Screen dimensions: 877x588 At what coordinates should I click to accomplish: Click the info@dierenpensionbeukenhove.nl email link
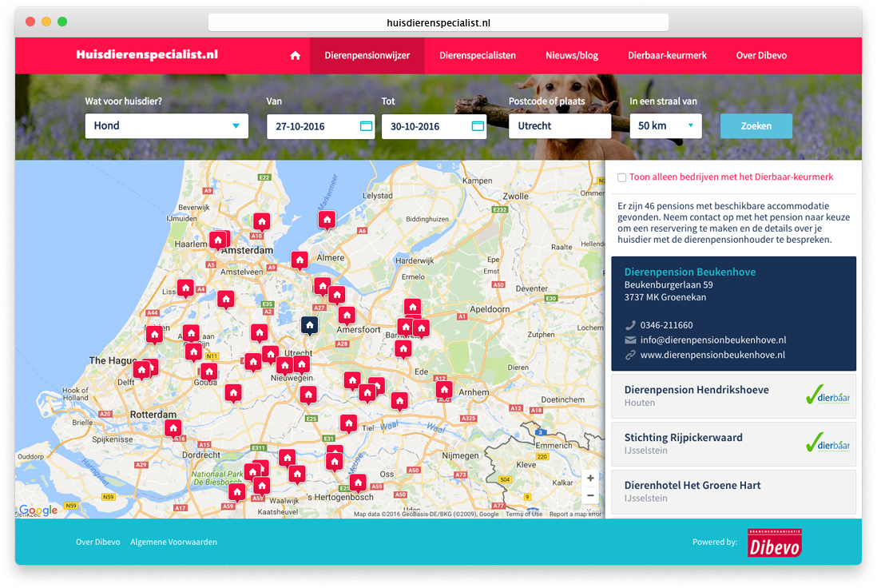(x=713, y=340)
